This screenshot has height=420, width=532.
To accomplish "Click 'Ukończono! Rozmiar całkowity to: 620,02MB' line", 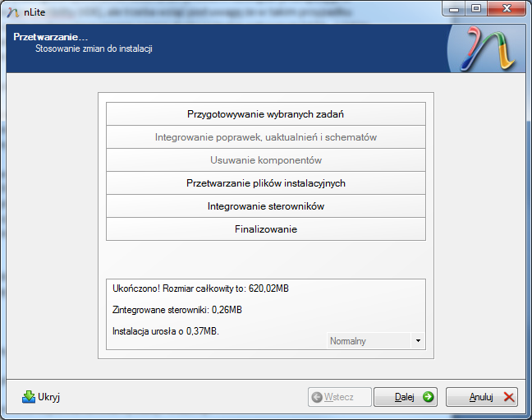I will (x=200, y=288).
